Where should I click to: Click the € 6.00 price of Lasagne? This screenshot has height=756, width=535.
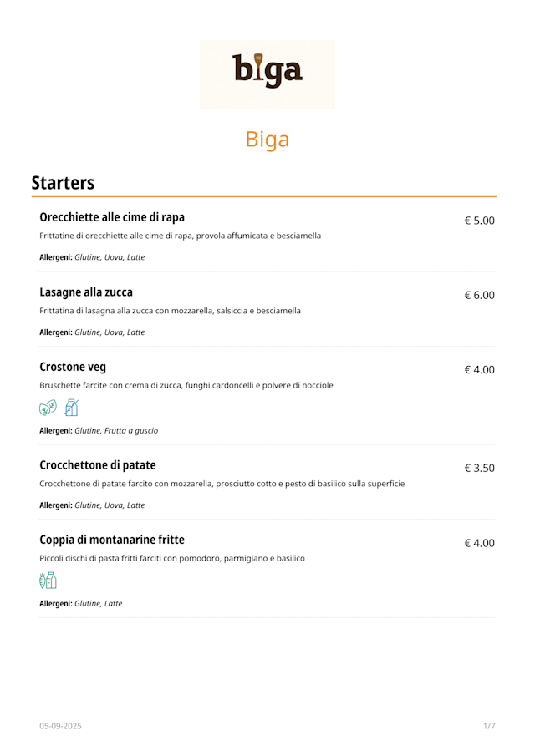(480, 295)
